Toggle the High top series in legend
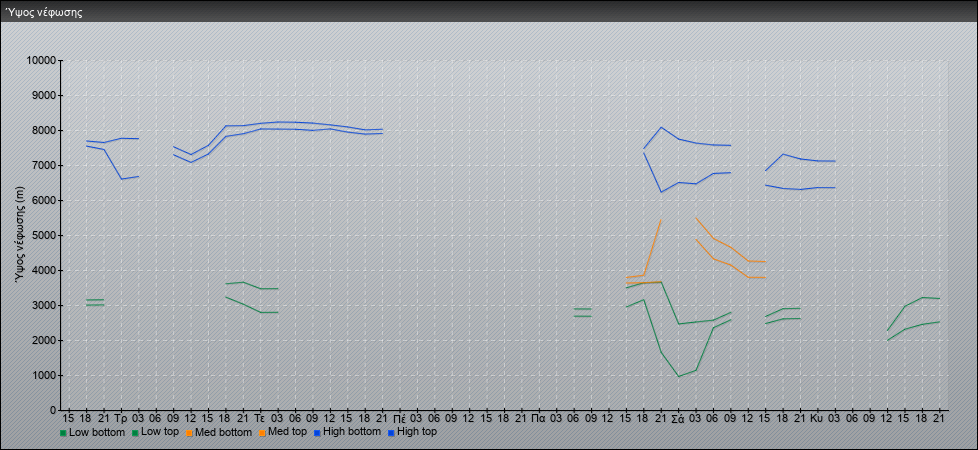The image size is (978, 450). 412,432
